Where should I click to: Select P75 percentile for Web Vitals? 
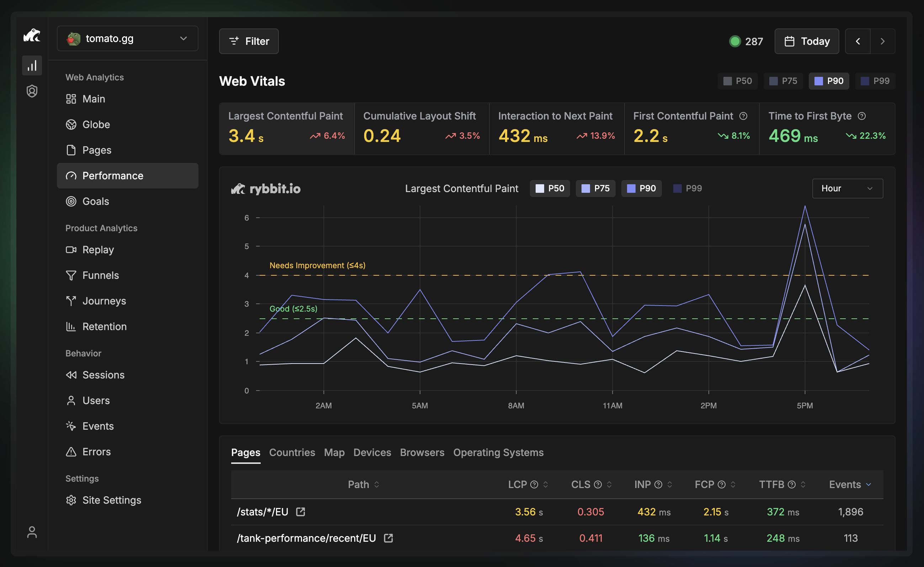coord(783,81)
